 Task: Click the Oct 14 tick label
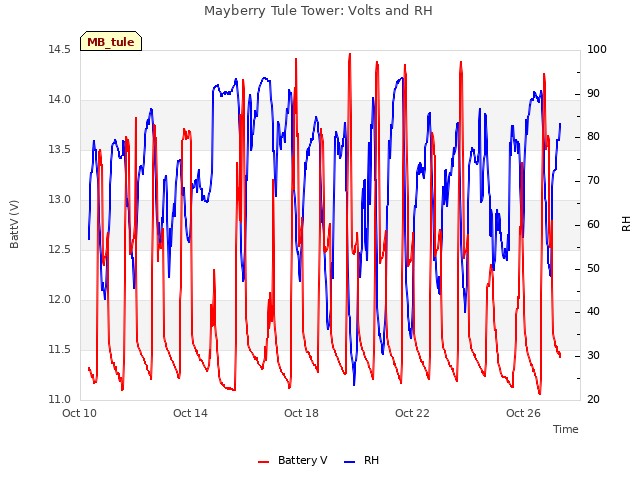[190, 413]
